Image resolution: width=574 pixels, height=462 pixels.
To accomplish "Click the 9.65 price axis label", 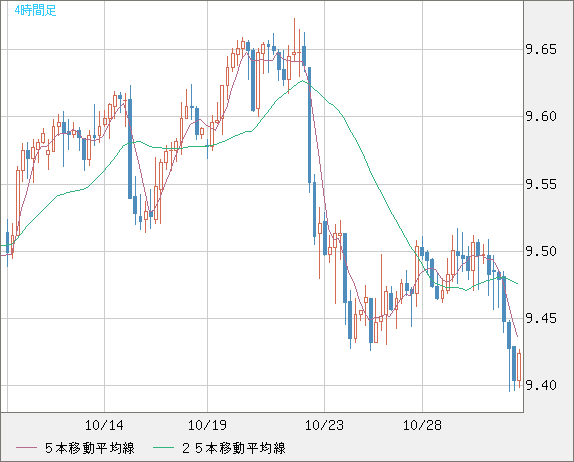I will [541, 49].
